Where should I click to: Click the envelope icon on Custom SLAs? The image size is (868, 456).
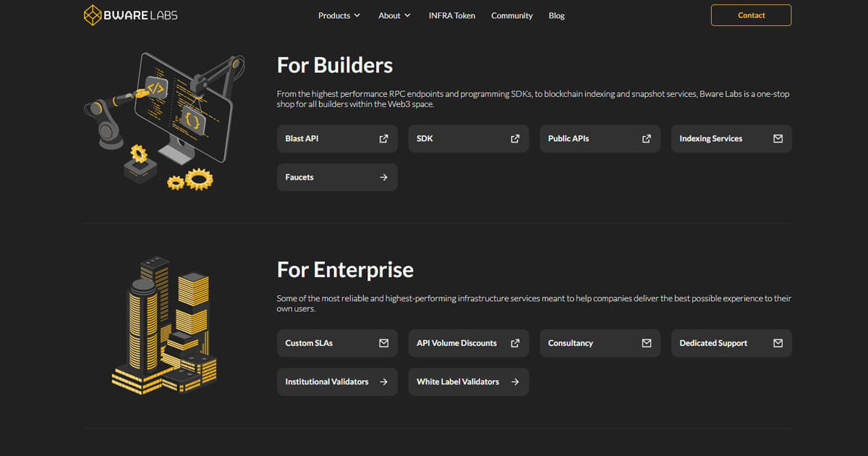(383, 343)
